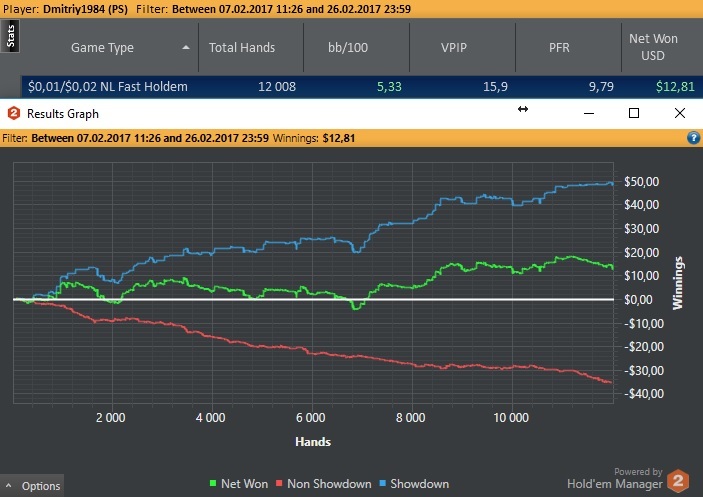The image size is (703, 497).
Task: Click the Non Showdown legend label
Action: [x=329, y=484]
